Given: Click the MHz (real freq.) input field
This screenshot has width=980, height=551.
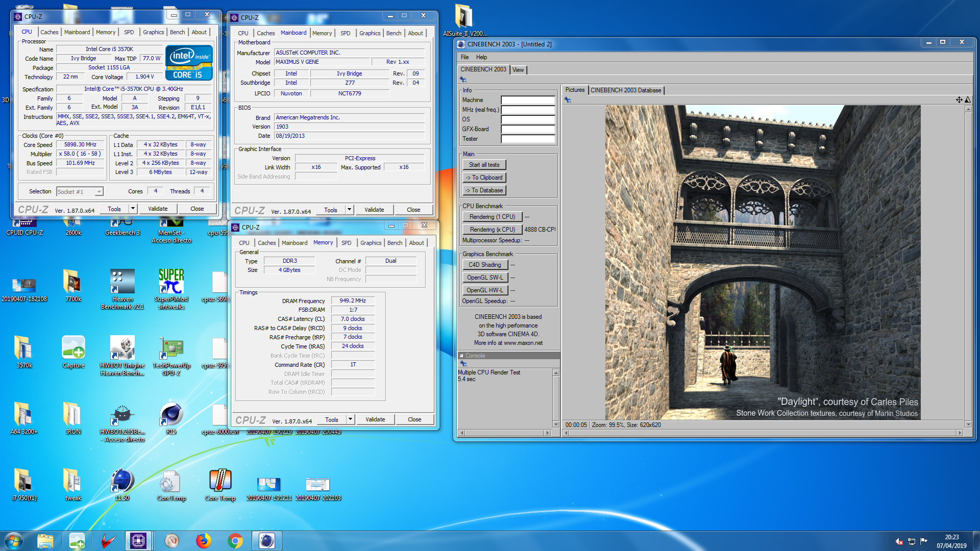Looking at the screenshot, I should tap(528, 110).
